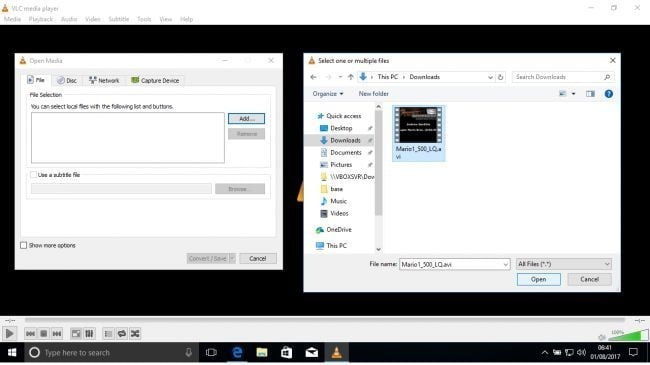The image size is (650, 365).
Task: Skip to next track in VLC controls
Action: tap(57, 333)
